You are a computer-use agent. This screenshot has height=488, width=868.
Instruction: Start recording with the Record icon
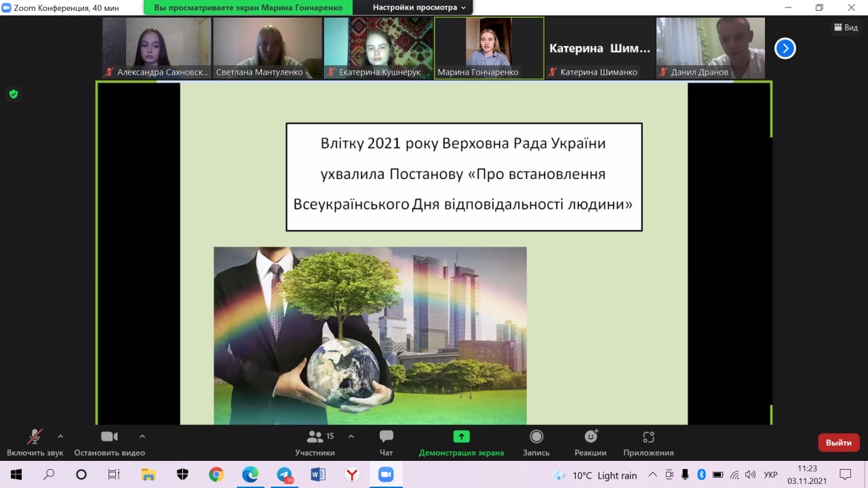[x=536, y=437]
